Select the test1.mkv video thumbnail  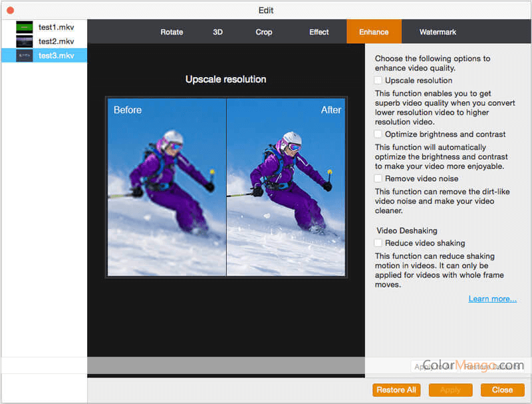25,27
